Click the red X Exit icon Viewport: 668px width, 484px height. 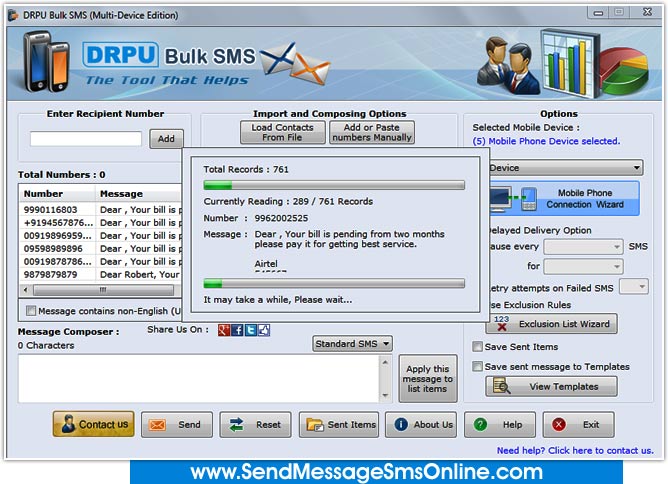pyautogui.click(x=559, y=424)
